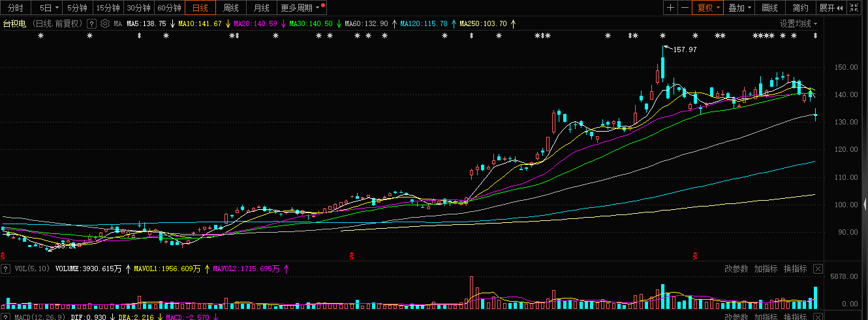Close the VOL indicator panel with X

818,269
